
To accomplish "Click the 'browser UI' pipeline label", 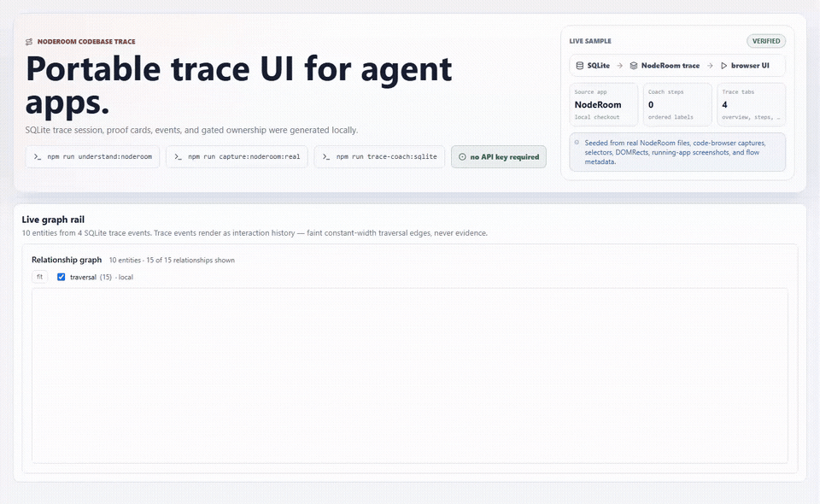I will [750, 66].
